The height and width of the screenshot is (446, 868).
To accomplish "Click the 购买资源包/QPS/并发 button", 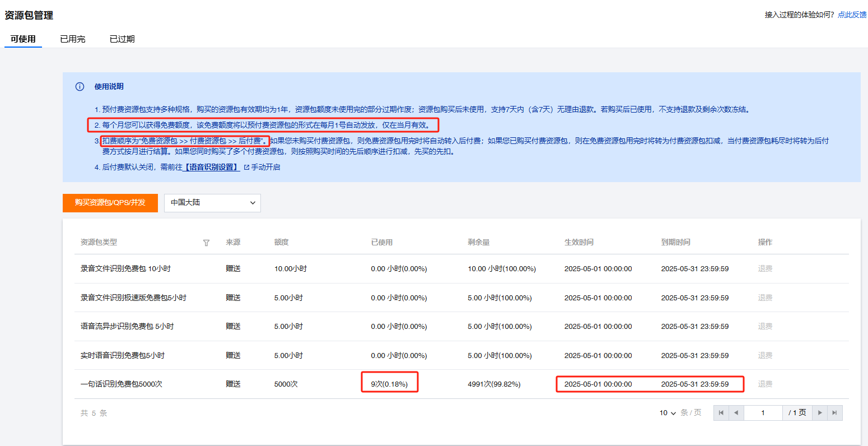I will (110, 203).
